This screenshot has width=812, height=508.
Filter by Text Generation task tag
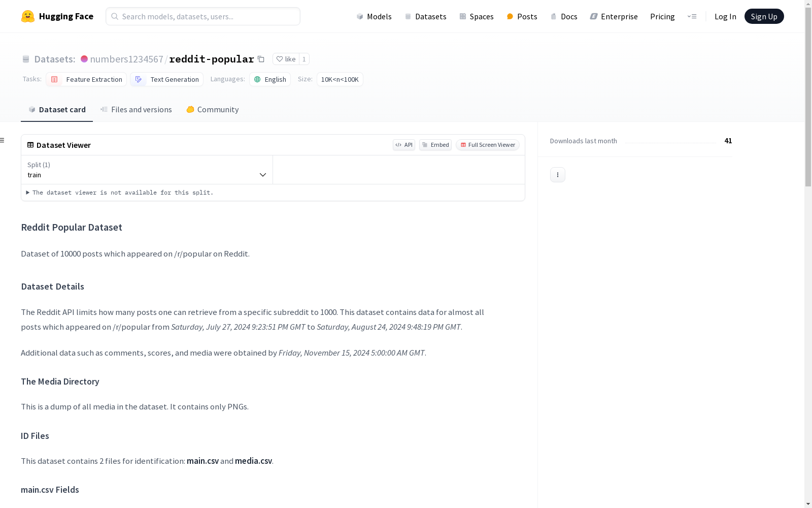tap(166, 79)
